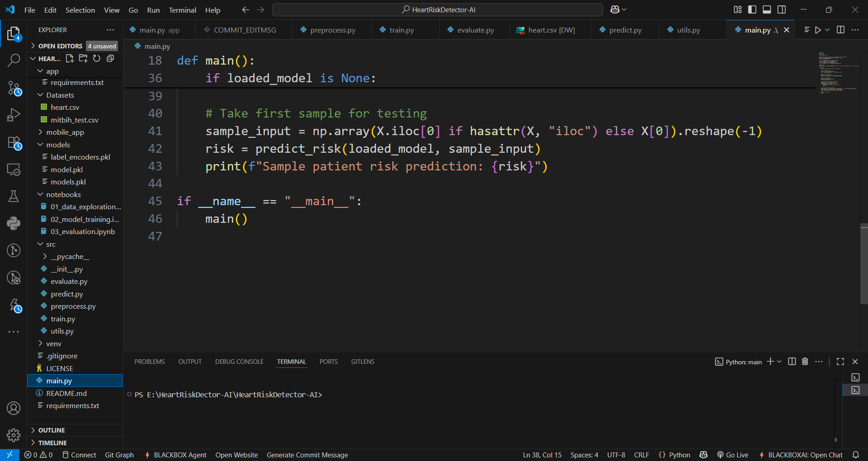Collapse the Datasets folder
The image size is (868, 461).
coord(60,95)
